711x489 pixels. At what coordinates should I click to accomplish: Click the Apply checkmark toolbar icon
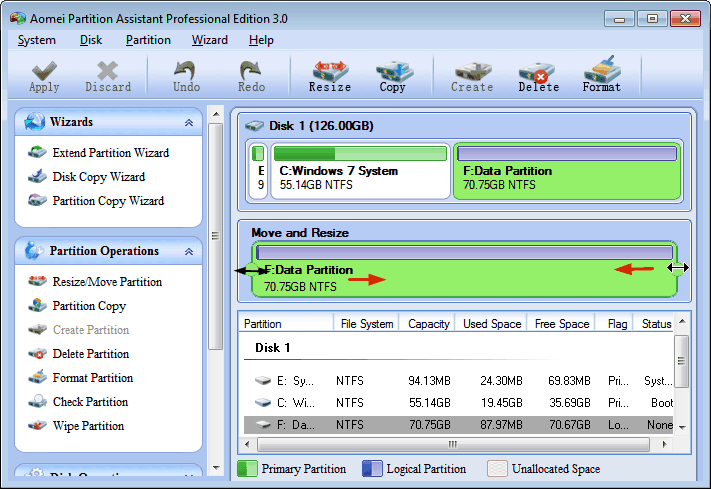point(44,70)
